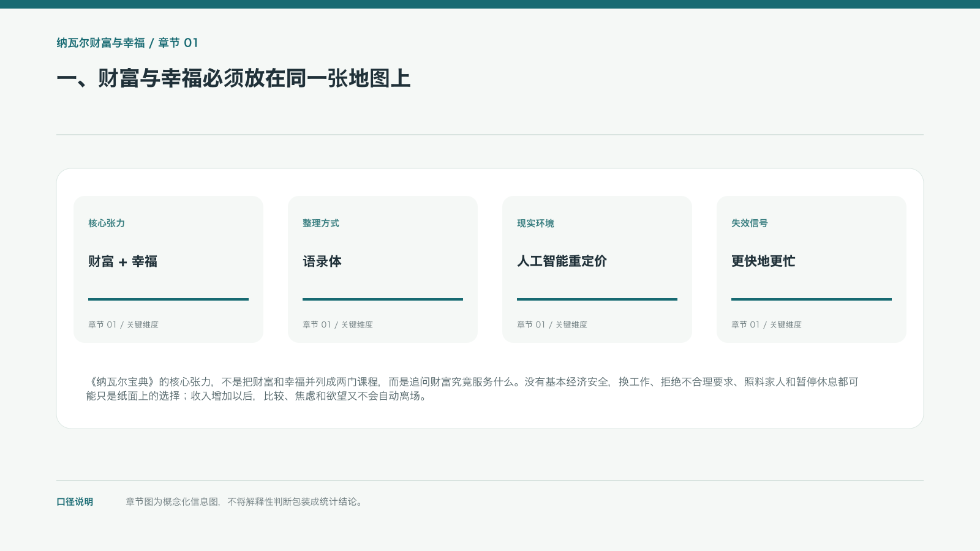Screen dimensions: 980x551
Task: Click the breadcrumb '纳瓦尔财富与幸福 / 章节 01'
Action: 127,43
